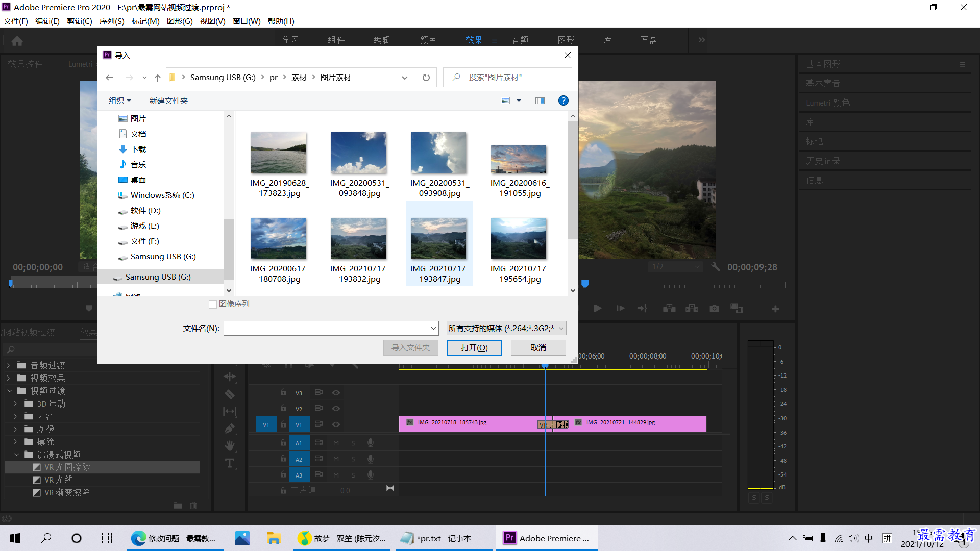Open address bar history dropdown
Viewport: 980px width, 551px height.
pyautogui.click(x=405, y=78)
